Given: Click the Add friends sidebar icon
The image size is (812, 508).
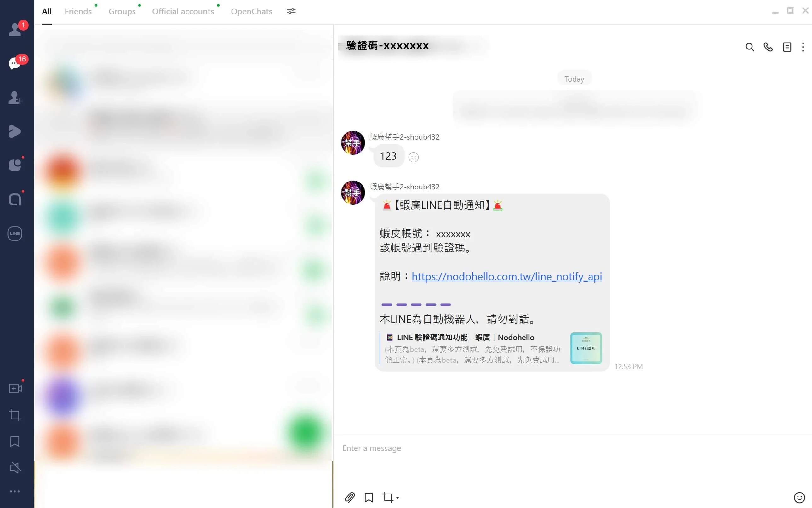Looking at the screenshot, I should tap(15, 98).
